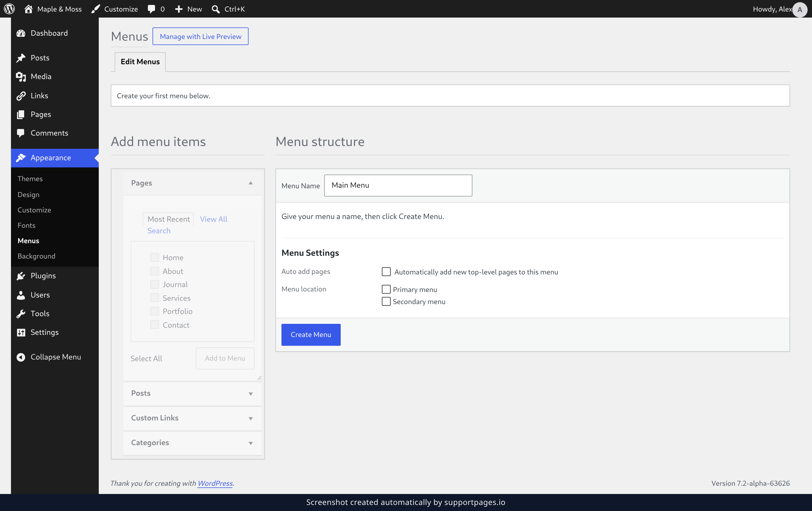Tick the Home page checkbox
This screenshot has height=511, width=812.
pyautogui.click(x=154, y=257)
